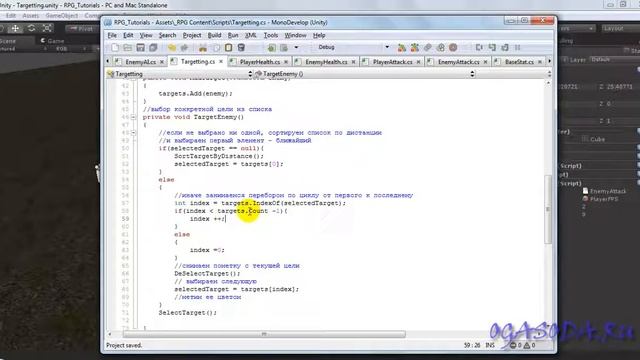Click the Redo arrow icon
The width and height of the screenshot is (640, 360).
click(184, 48)
